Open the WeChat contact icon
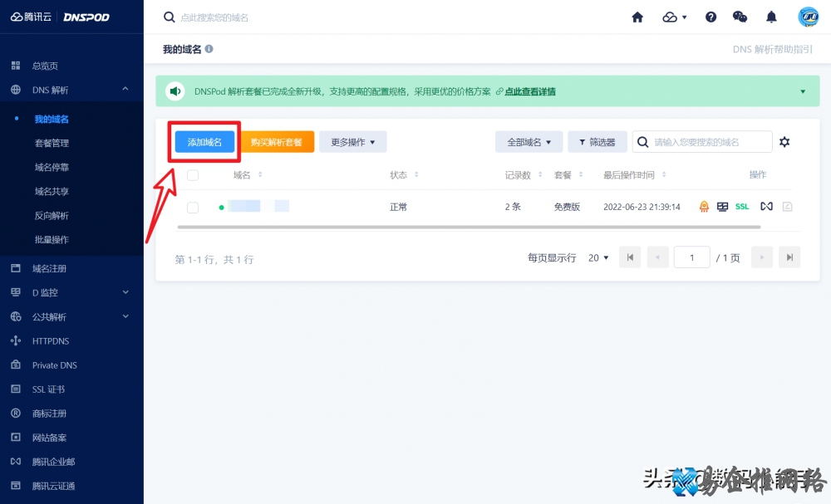 coord(740,17)
